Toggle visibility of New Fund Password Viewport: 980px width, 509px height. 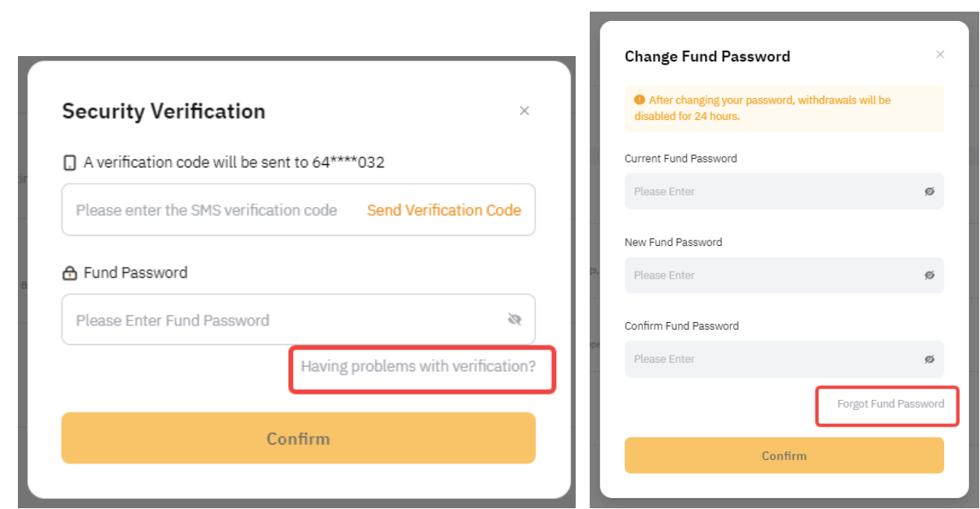click(x=929, y=276)
